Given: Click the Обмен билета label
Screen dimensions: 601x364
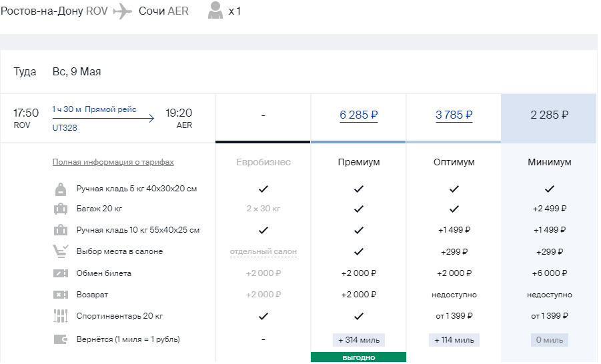Looking at the screenshot, I should click(x=104, y=273).
